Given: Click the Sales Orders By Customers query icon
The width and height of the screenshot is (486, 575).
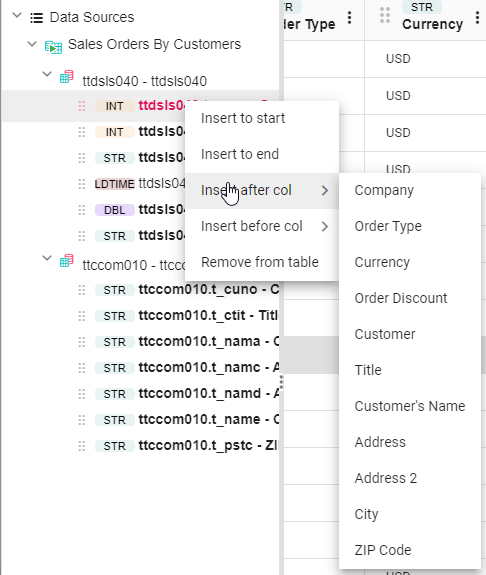Looking at the screenshot, I should (53, 47).
